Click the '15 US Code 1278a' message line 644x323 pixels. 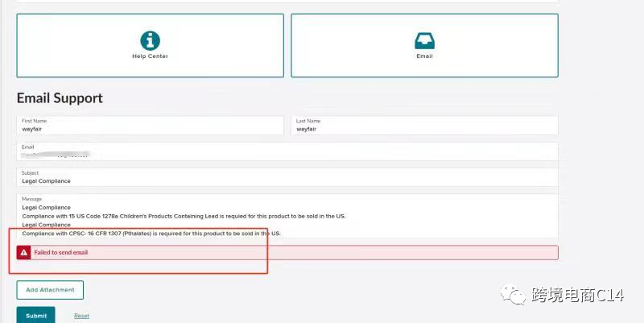click(x=184, y=216)
